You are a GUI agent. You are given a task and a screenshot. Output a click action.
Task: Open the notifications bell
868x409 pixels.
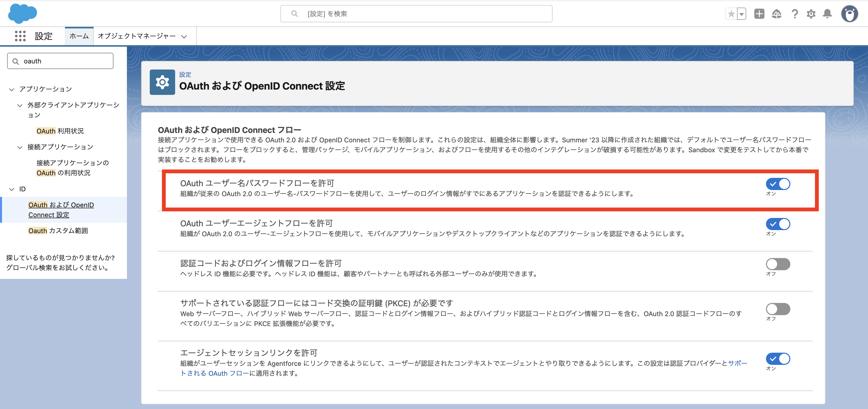pyautogui.click(x=827, y=14)
